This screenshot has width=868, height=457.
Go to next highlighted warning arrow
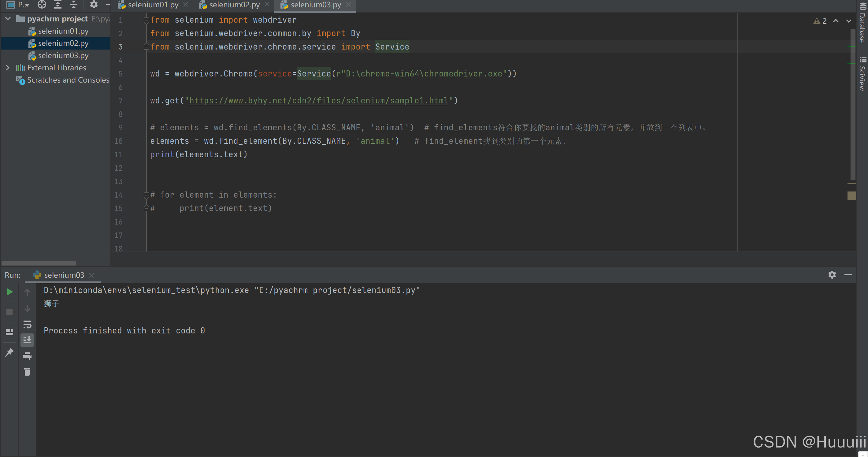[x=848, y=21]
